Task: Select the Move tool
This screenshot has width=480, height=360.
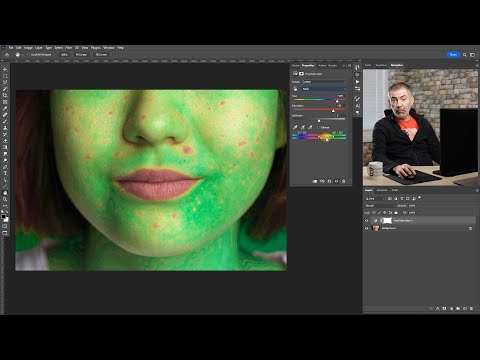Action: click(5, 69)
